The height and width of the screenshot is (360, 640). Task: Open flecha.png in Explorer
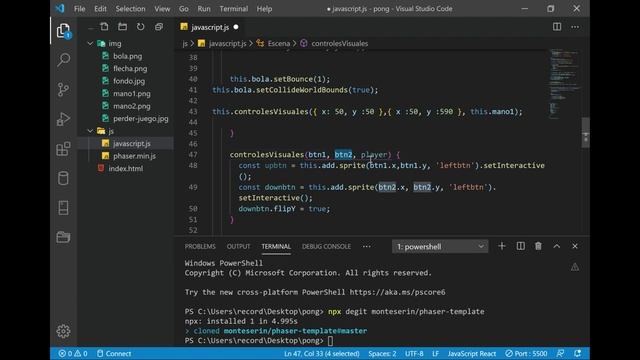pos(130,69)
